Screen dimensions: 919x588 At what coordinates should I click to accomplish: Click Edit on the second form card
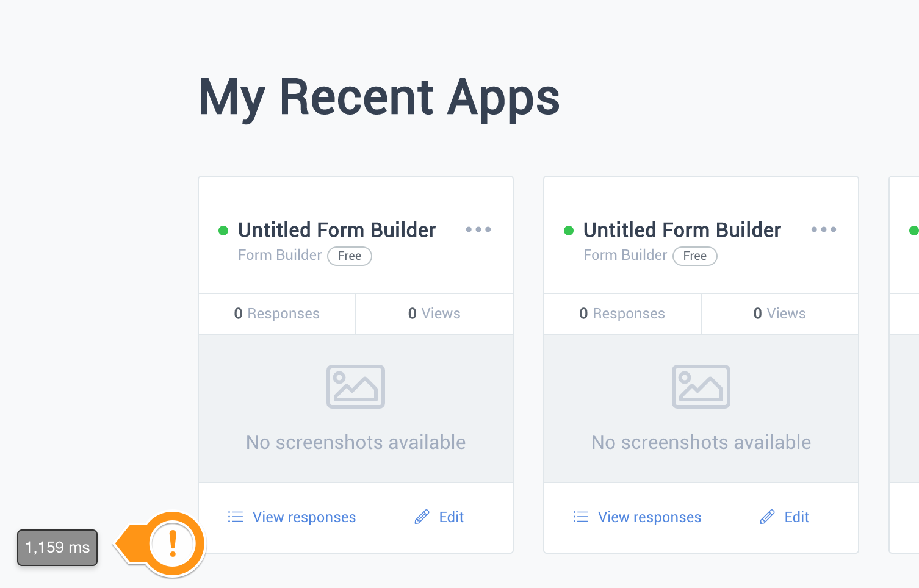click(x=797, y=517)
